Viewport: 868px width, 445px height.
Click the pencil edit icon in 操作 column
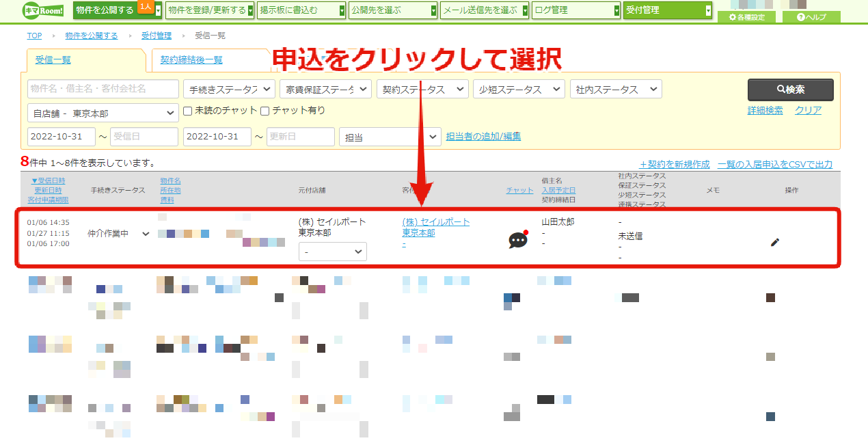[774, 242]
